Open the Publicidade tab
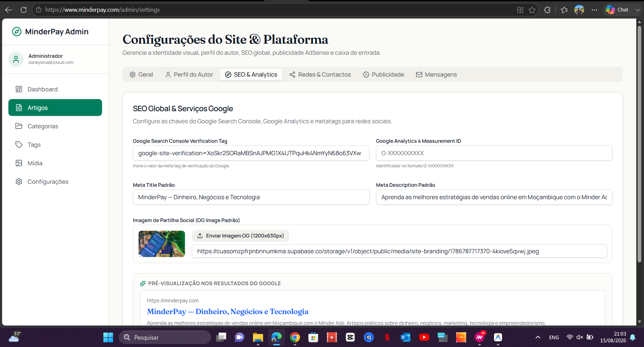This screenshot has width=644, height=347. [x=384, y=75]
